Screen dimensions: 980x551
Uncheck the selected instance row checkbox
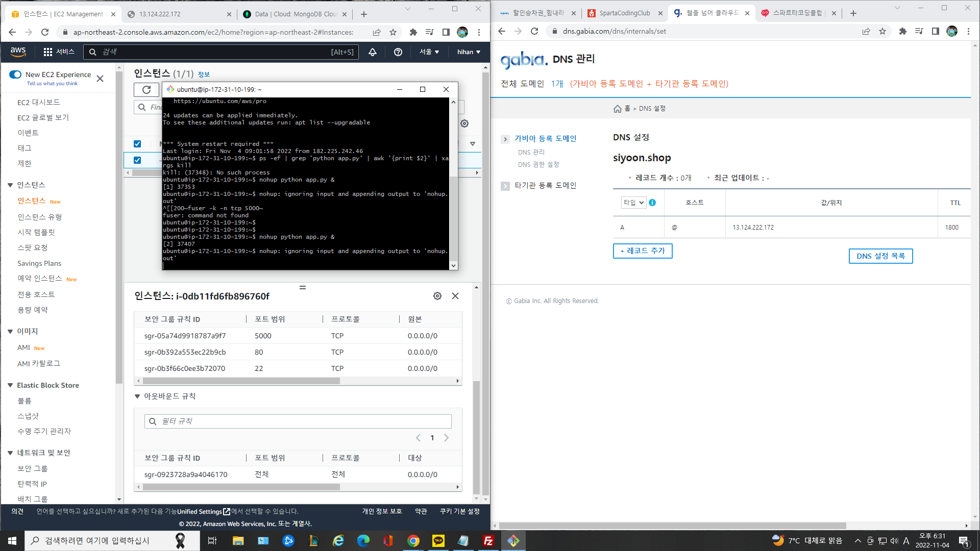coord(137,160)
